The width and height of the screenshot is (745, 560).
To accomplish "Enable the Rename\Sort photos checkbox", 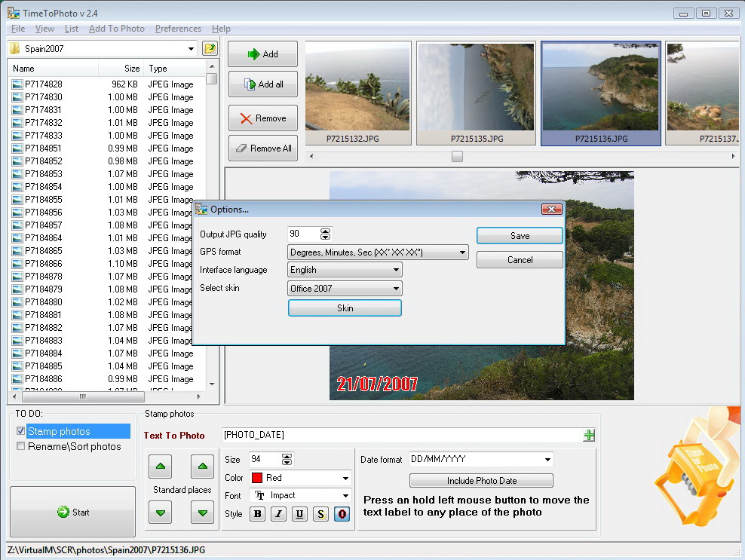I will [20, 446].
